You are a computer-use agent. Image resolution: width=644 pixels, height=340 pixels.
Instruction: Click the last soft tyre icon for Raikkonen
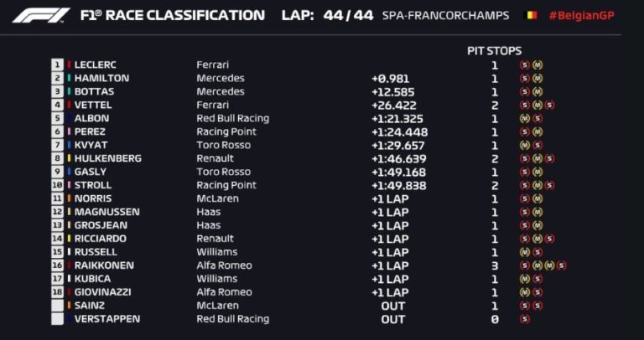click(x=561, y=265)
